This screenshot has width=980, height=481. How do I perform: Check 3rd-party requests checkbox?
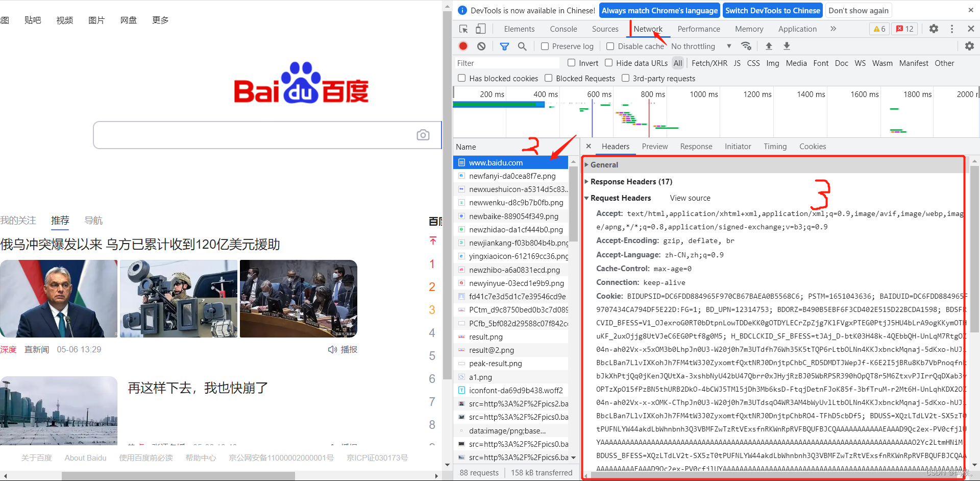click(x=626, y=78)
